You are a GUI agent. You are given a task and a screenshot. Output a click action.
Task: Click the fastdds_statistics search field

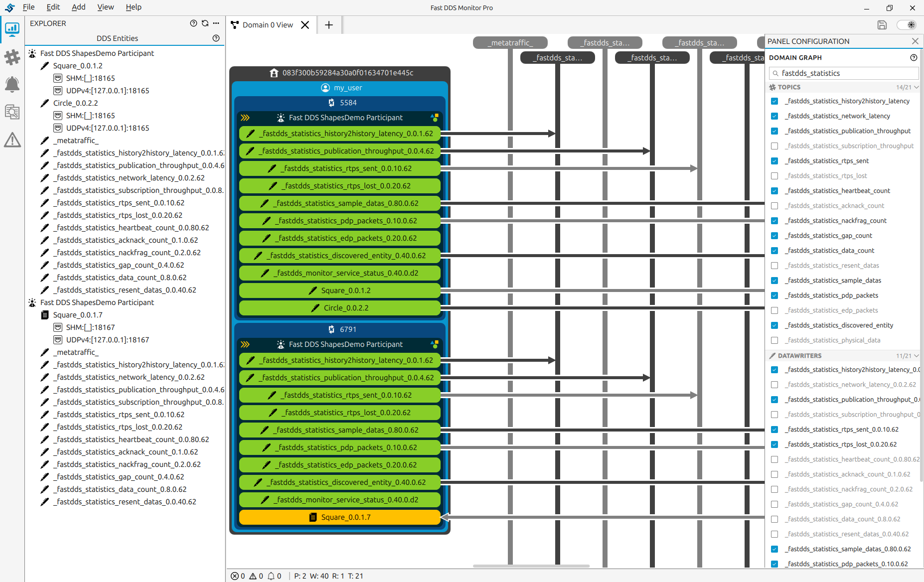844,73
